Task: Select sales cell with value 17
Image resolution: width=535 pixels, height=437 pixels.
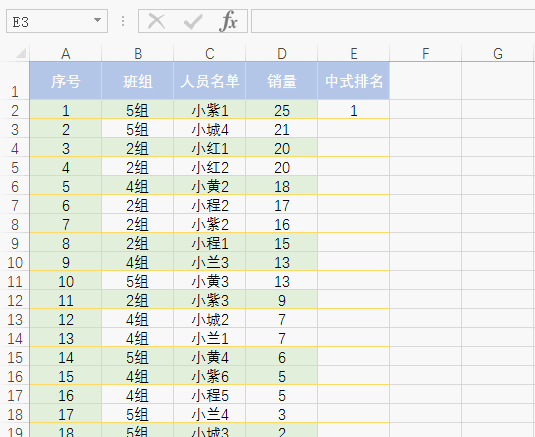Action: 281,204
